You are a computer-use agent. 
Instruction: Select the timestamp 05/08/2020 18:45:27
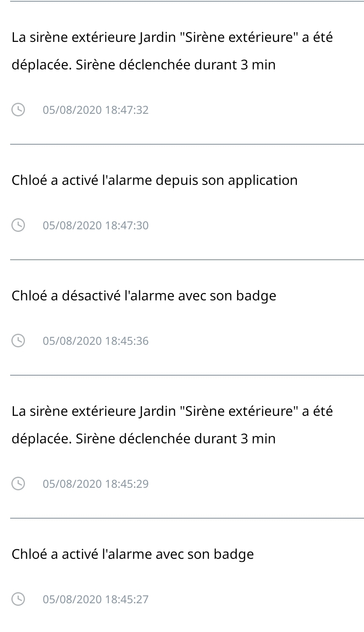96,599
